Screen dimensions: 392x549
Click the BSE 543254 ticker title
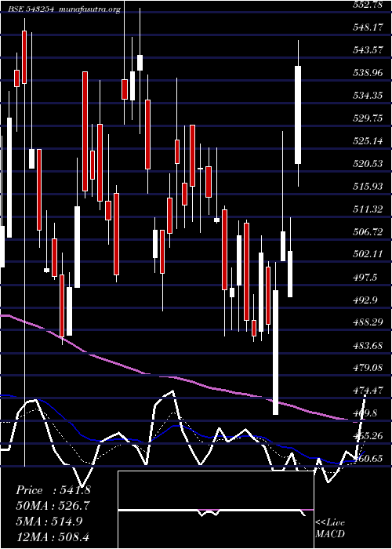31,9
